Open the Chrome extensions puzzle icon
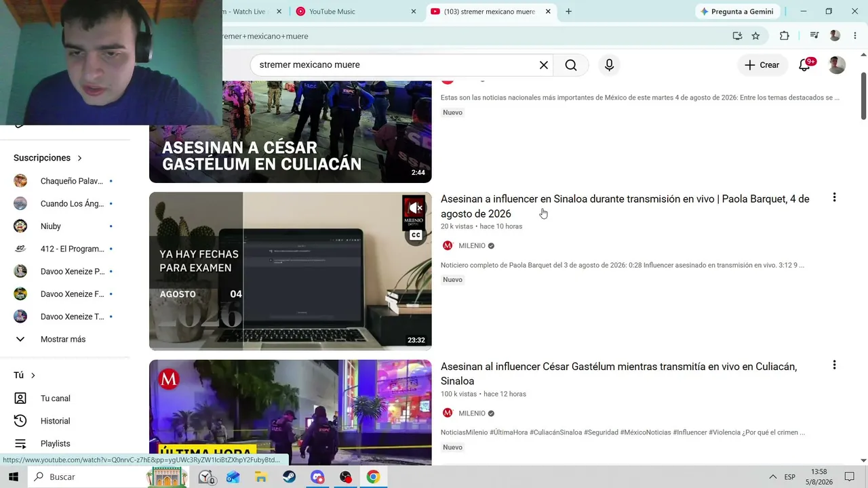 pos(785,36)
